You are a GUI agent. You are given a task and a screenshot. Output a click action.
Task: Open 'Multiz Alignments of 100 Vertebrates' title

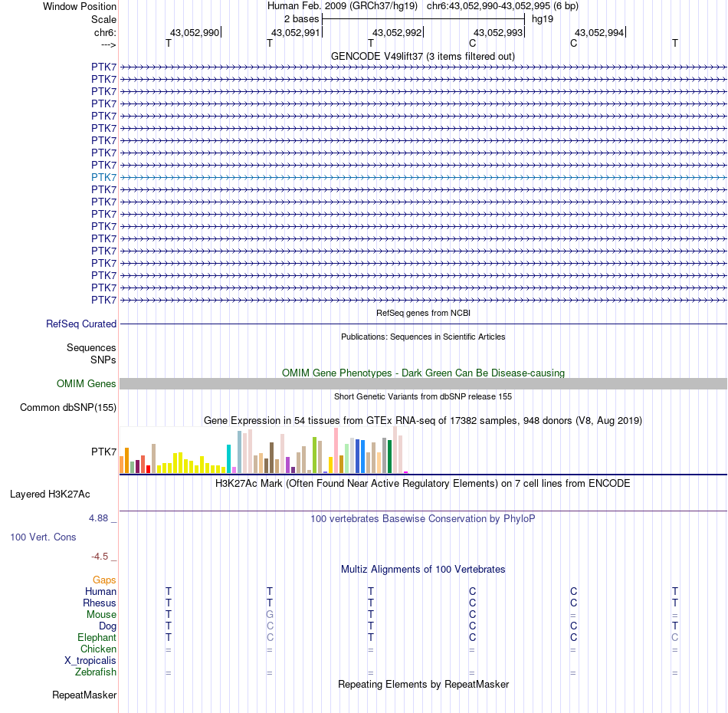tap(423, 570)
